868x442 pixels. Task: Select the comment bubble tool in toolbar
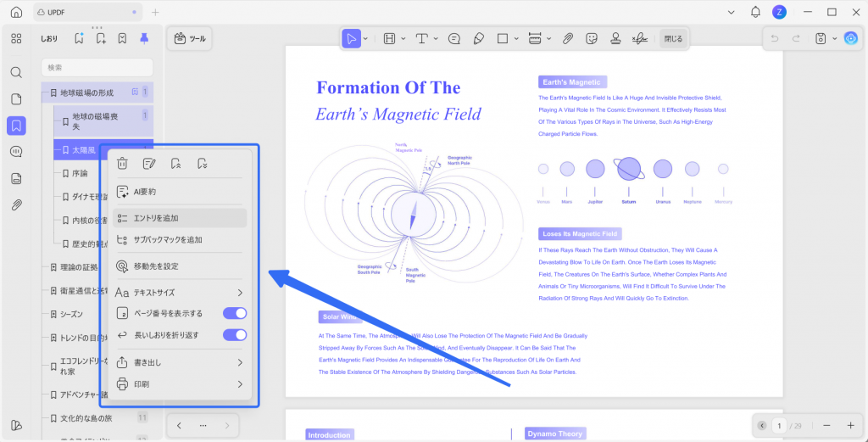454,39
